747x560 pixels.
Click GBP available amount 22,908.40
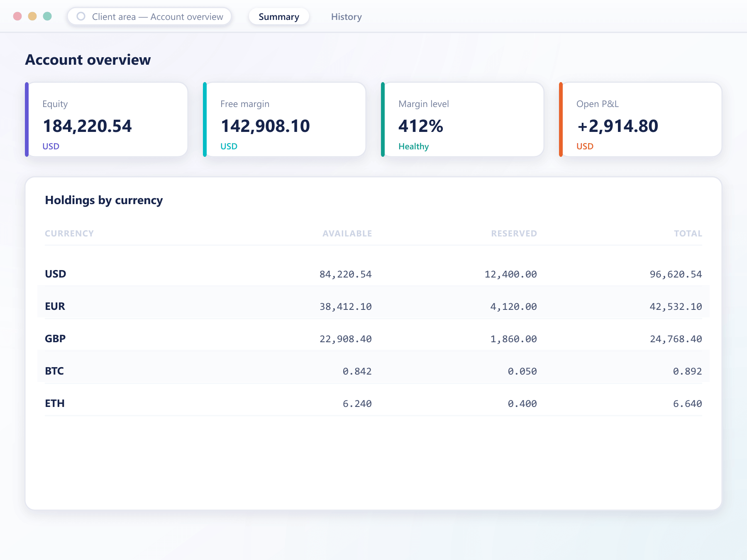pos(346,339)
